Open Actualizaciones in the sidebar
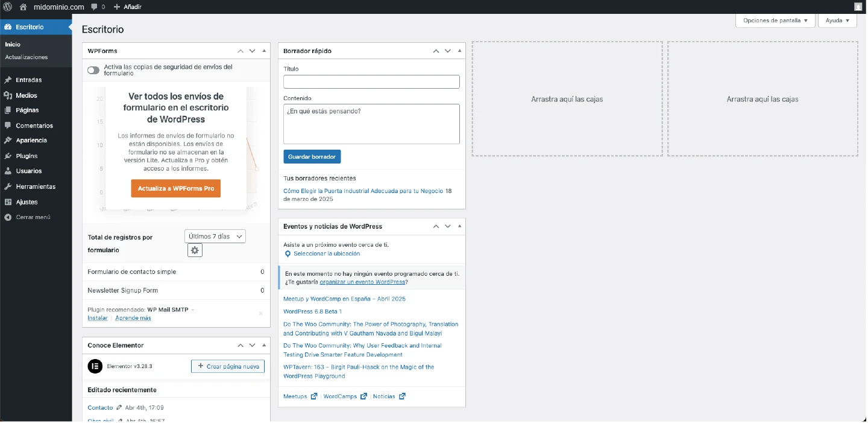This screenshot has width=868, height=423. 27,57
